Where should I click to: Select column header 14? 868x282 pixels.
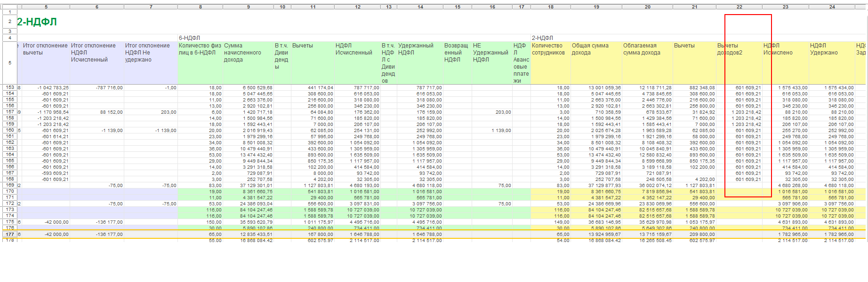420,7
